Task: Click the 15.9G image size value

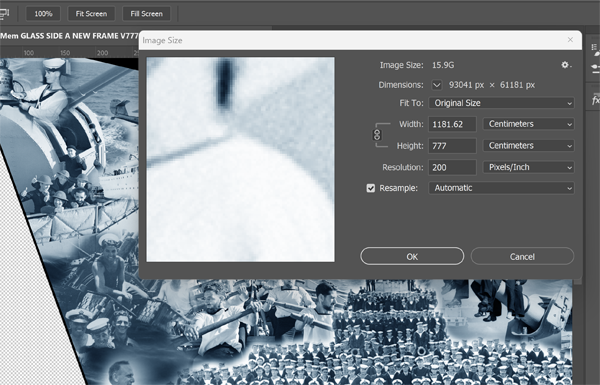Action: pos(443,65)
